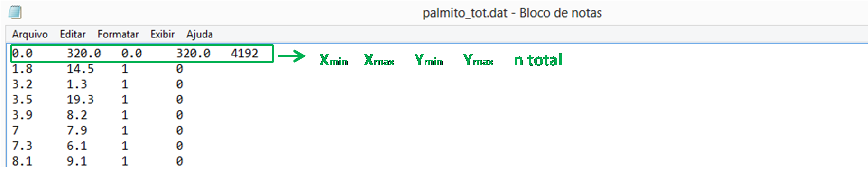
Task: Open the Arquivo menu
Action: [30, 34]
